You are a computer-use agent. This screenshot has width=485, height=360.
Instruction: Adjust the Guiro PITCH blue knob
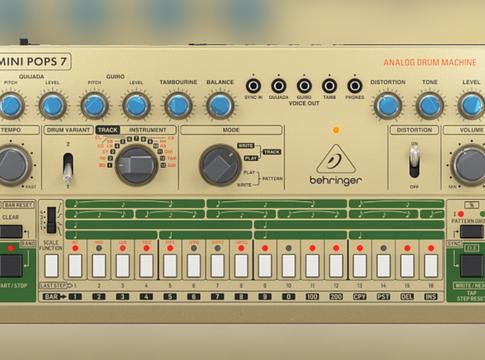coord(94,106)
